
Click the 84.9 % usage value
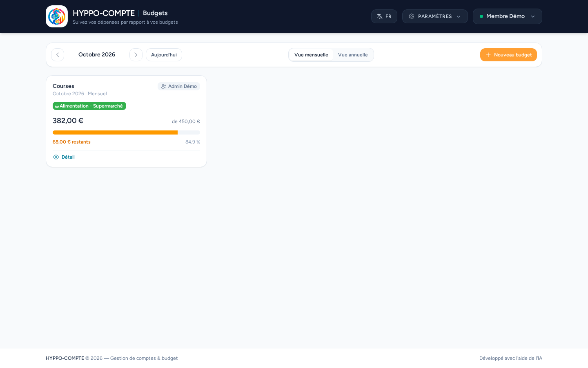(193, 142)
